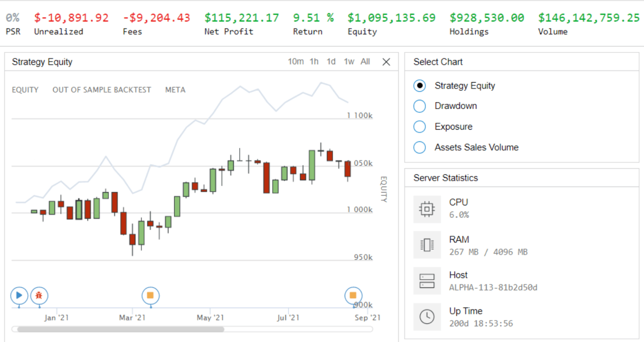The image size is (644, 342).
Task: Click the orange stop marker near Sep '21
Action: [x=353, y=296]
